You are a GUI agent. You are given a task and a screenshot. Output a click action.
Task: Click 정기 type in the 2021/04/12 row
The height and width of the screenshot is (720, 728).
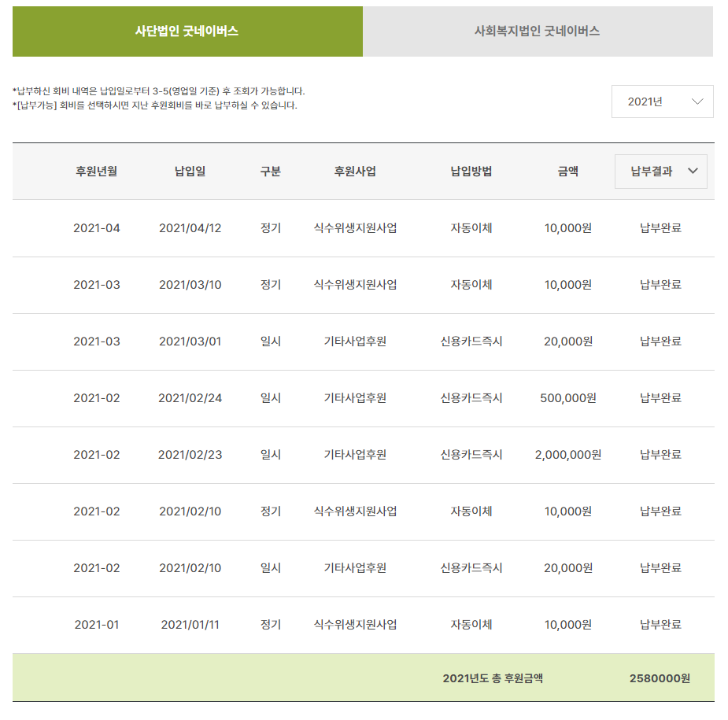pos(270,228)
